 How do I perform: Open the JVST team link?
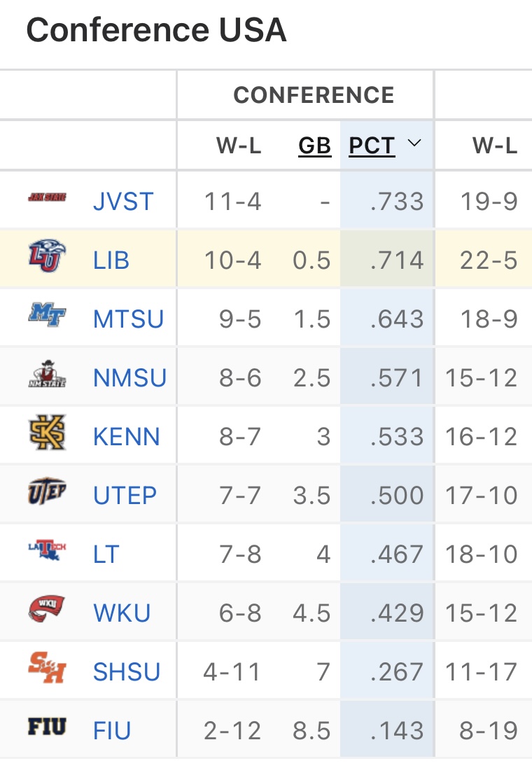(x=123, y=202)
